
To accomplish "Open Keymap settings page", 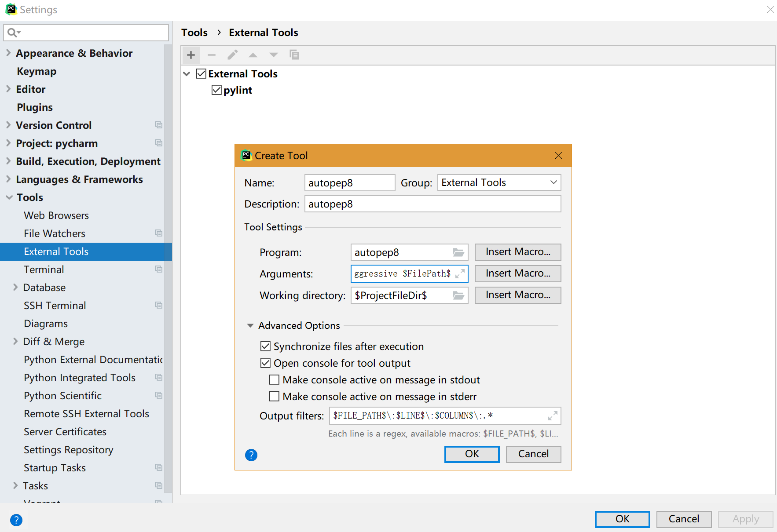I will pos(37,71).
